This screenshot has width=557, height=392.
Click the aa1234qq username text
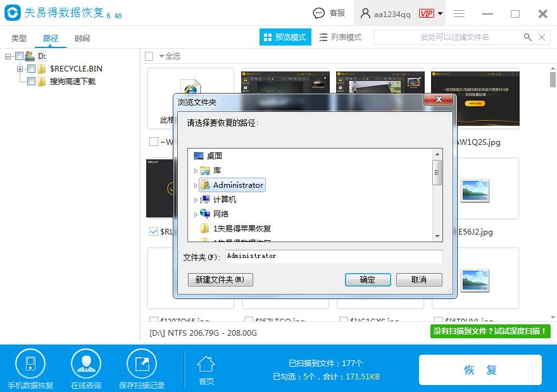[x=392, y=14]
